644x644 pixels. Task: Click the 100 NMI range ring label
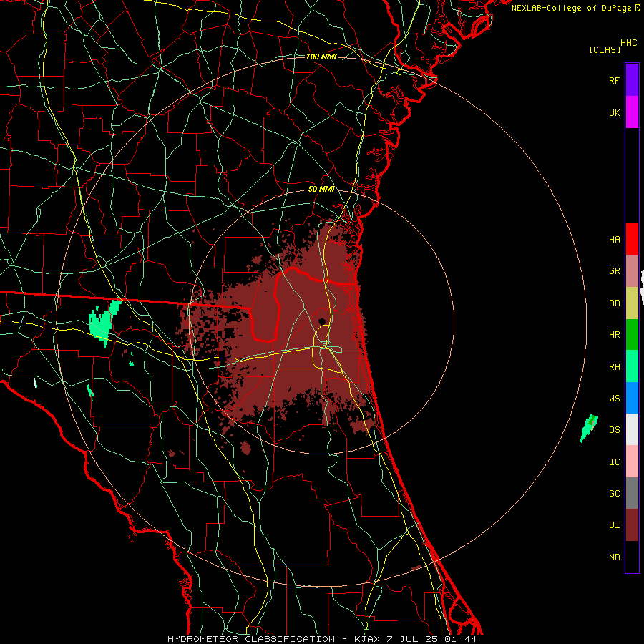(321, 57)
